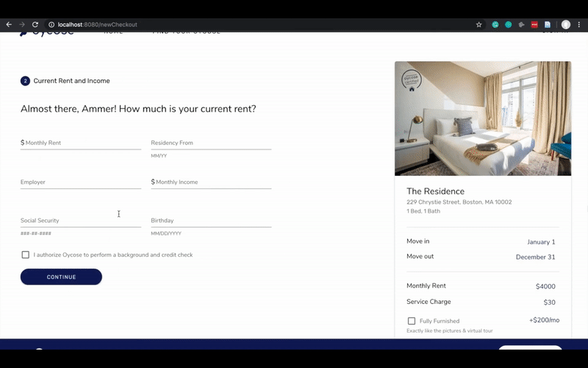Click the oycose certified badge on photo
Image resolution: width=588 pixels, height=368 pixels.
pyautogui.click(x=412, y=80)
